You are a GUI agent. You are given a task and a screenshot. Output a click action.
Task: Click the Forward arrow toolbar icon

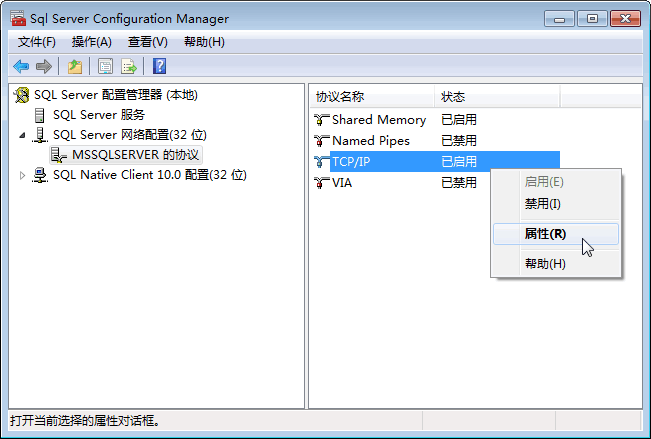[x=44, y=66]
